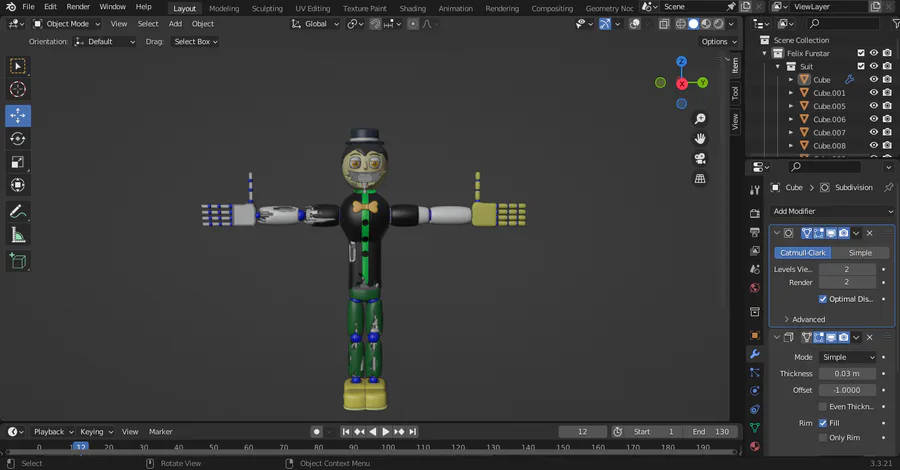Viewport: 900px width, 470px height.
Task: Open the Tool properties tab icon
Action: (755, 191)
